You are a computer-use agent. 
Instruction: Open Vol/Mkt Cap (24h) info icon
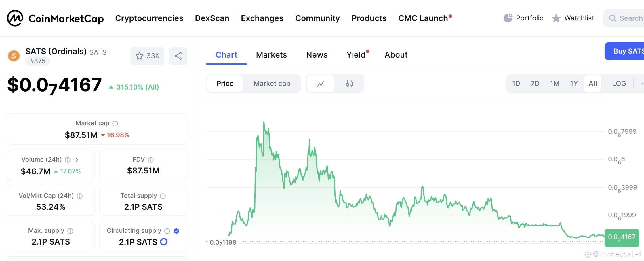point(80,196)
